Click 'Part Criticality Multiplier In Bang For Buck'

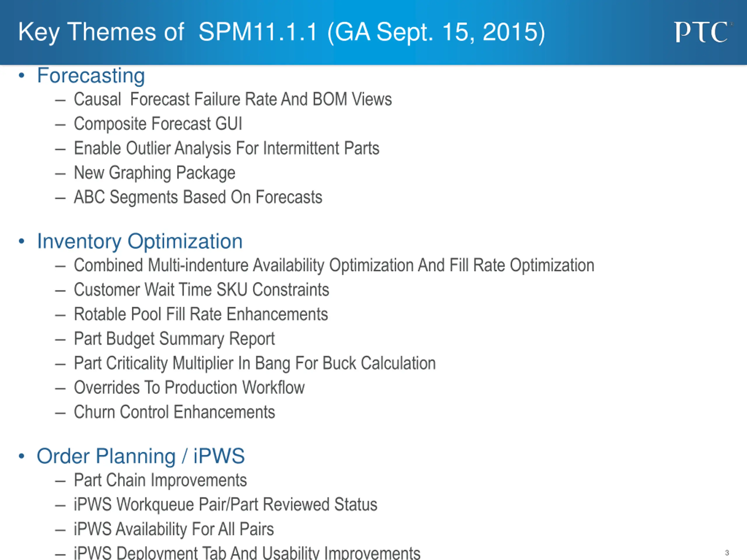tap(255, 363)
